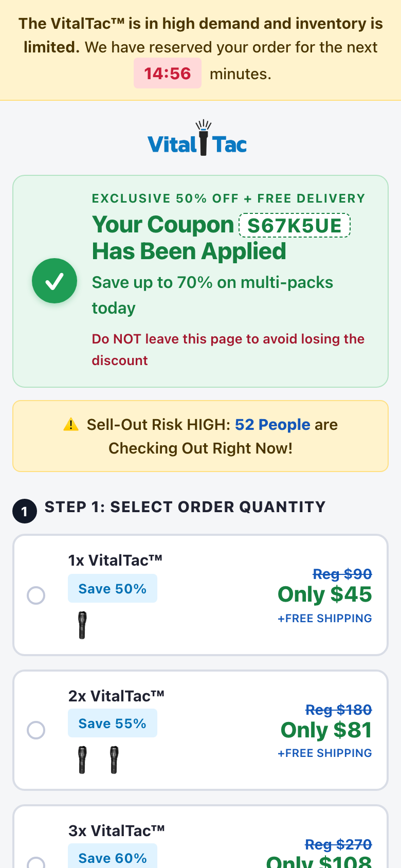The height and width of the screenshot is (868, 401).
Task: Click the single flashlight image in the 1x pack
Action: pos(82,625)
